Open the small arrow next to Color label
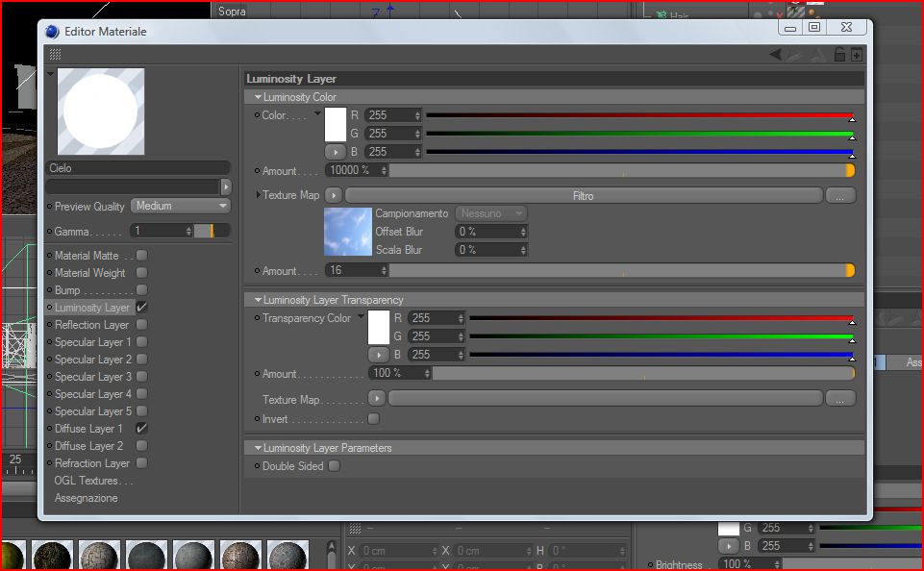This screenshot has width=924, height=571. [x=318, y=112]
